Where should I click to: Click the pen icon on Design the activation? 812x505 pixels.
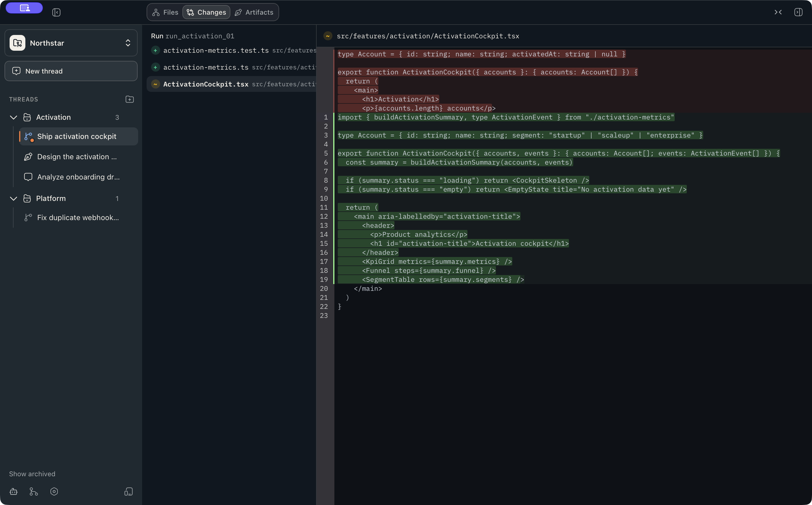[28, 157]
